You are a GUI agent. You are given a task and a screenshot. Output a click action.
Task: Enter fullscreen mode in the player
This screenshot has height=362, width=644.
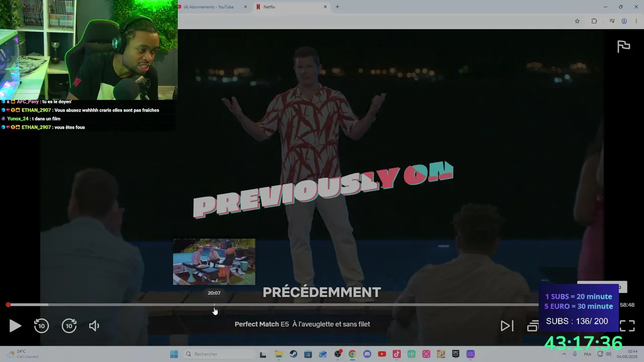(x=627, y=326)
